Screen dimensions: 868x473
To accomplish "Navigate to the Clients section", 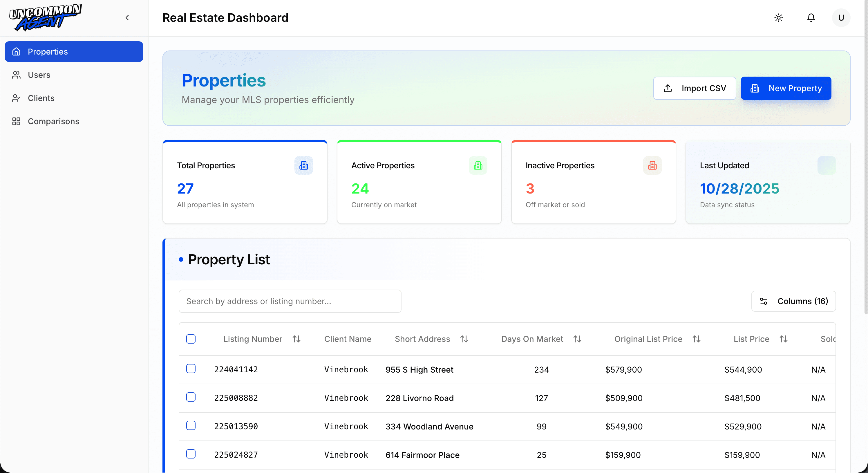I will click(41, 98).
